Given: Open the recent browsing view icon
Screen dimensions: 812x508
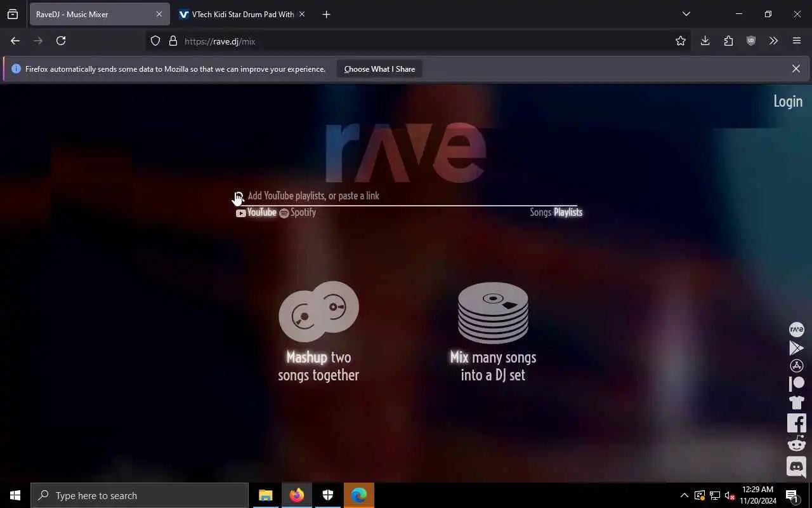Looking at the screenshot, I should [13, 14].
